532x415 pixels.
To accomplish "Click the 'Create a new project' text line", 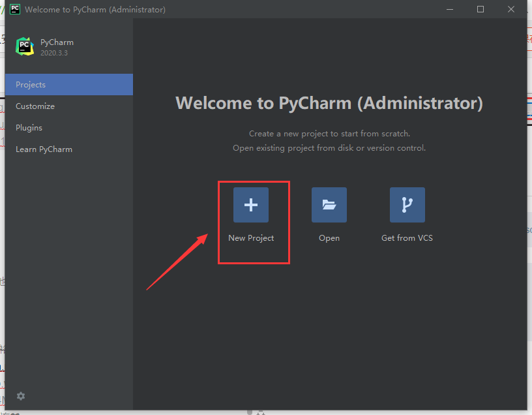I will click(329, 134).
